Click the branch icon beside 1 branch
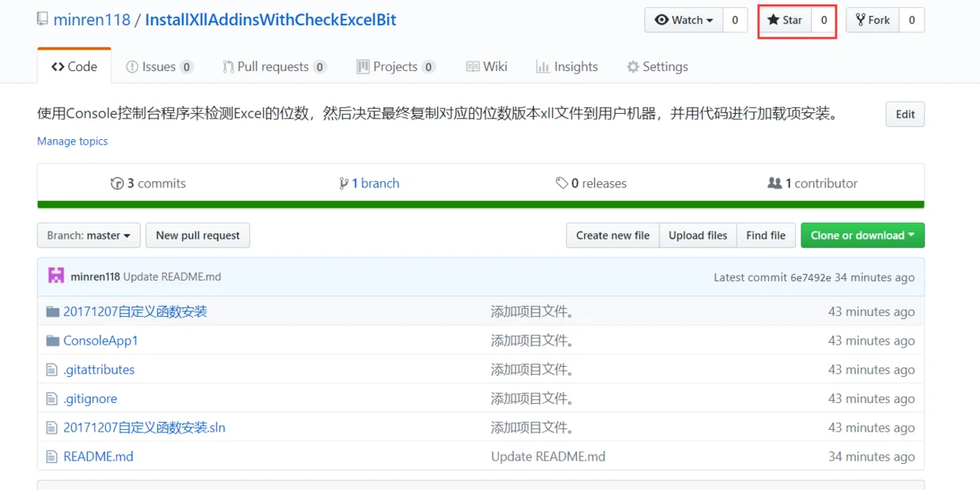This screenshot has height=490, width=980. 344,183
